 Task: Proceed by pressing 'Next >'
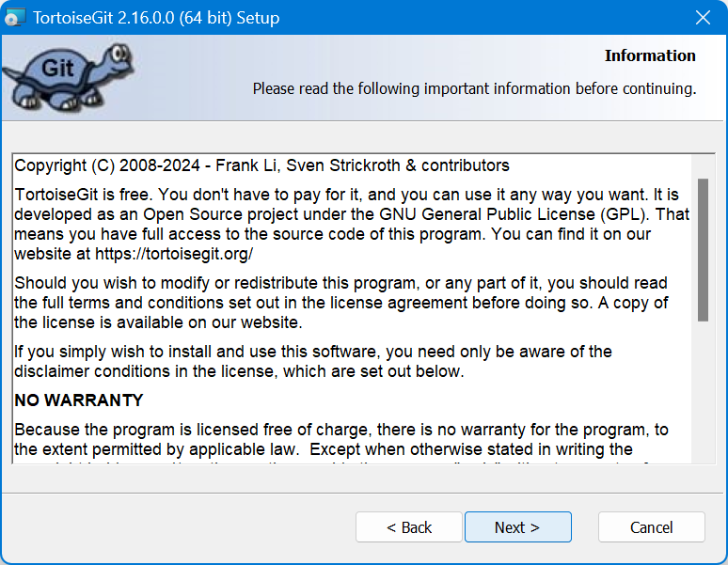point(517,527)
